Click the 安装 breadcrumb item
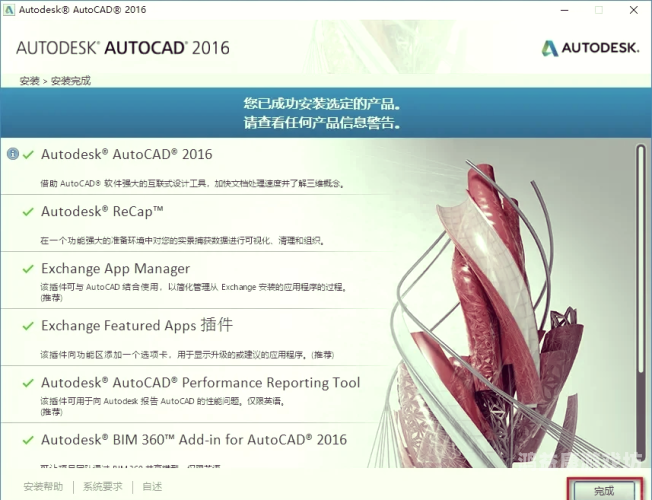Image resolution: width=652 pixels, height=500 pixels. pos(29,80)
